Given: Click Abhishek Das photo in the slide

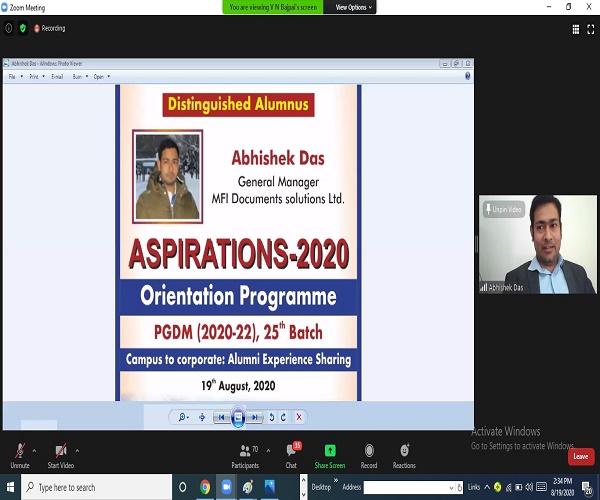Looking at the screenshot, I should point(168,177).
